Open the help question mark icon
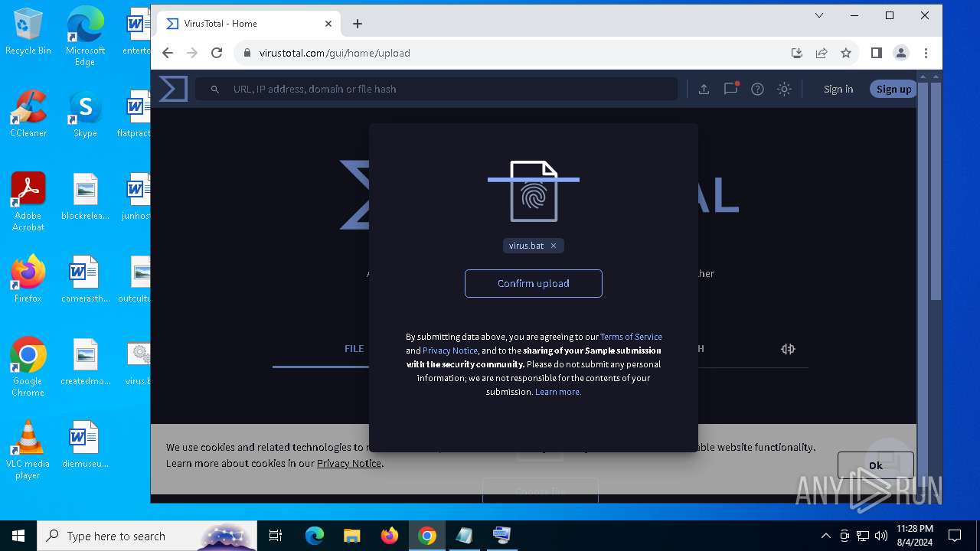 (757, 90)
